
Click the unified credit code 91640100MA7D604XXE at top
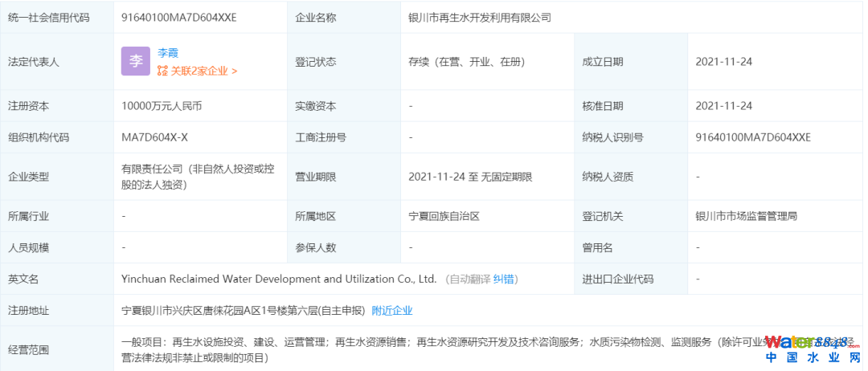[x=178, y=17]
